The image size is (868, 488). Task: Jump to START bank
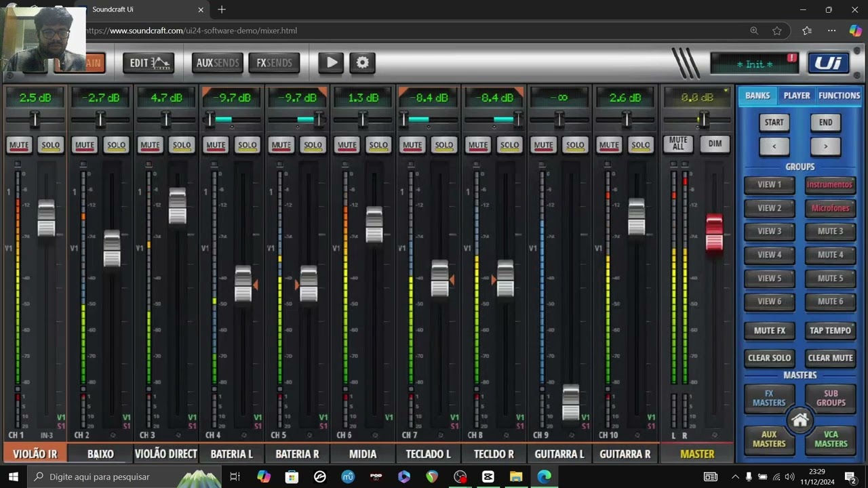pyautogui.click(x=774, y=123)
